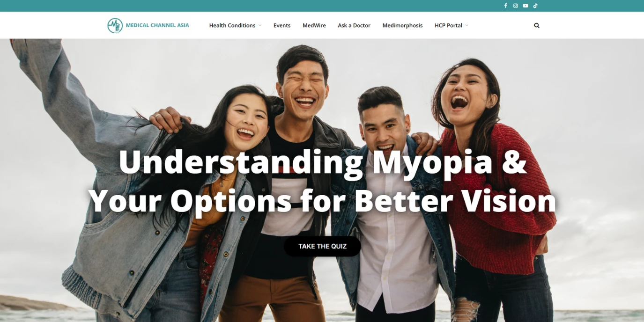Click the circular MCA logo emblem
This screenshot has height=322, width=644.
click(115, 25)
